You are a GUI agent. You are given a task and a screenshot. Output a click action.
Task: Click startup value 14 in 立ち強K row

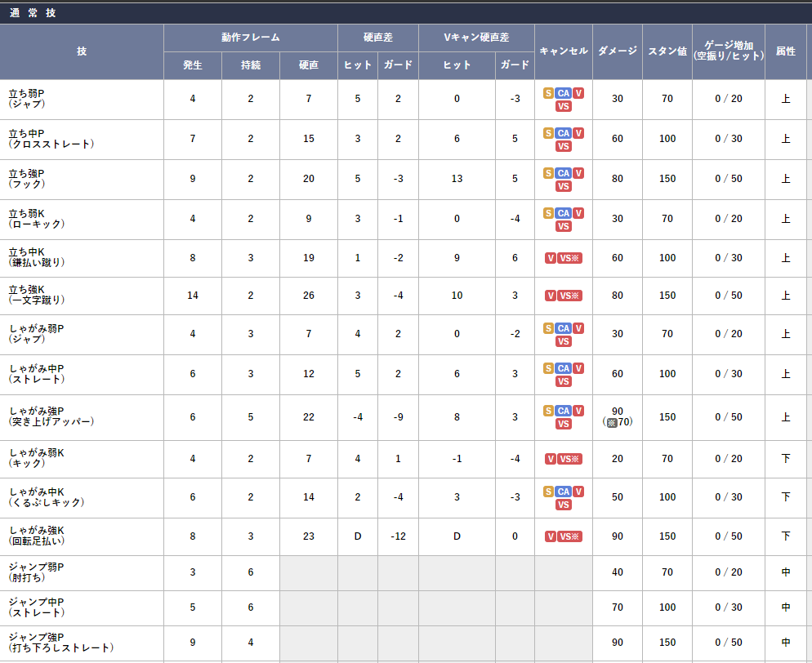click(x=193, y=296)
